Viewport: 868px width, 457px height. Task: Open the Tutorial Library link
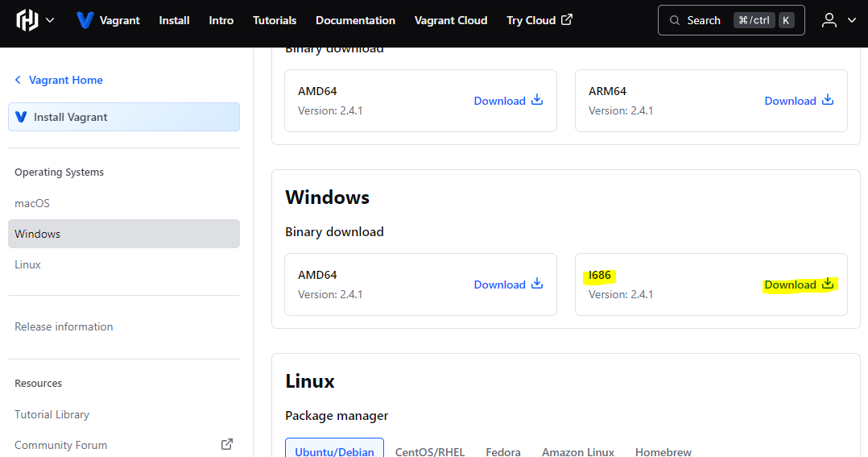point(52,414)
